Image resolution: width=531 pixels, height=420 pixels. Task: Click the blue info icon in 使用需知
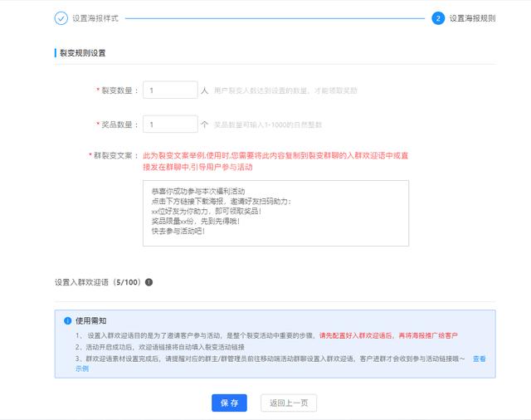point(68,320)
